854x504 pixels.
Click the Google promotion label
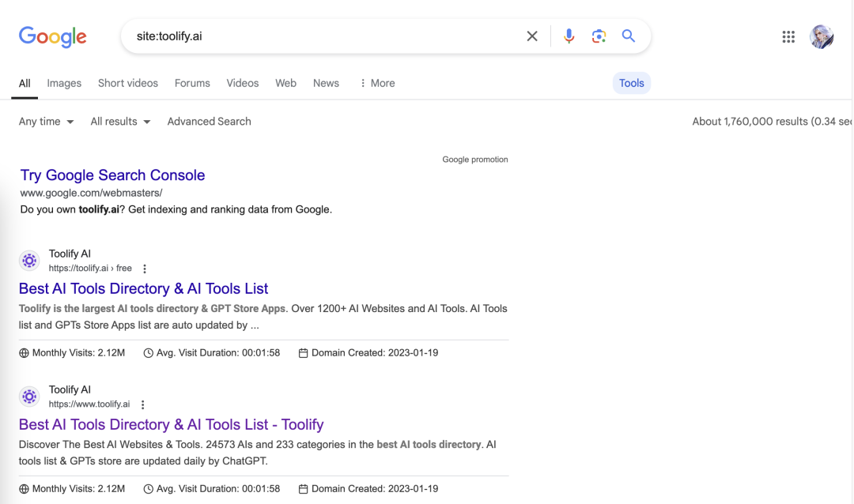[475, 160]
